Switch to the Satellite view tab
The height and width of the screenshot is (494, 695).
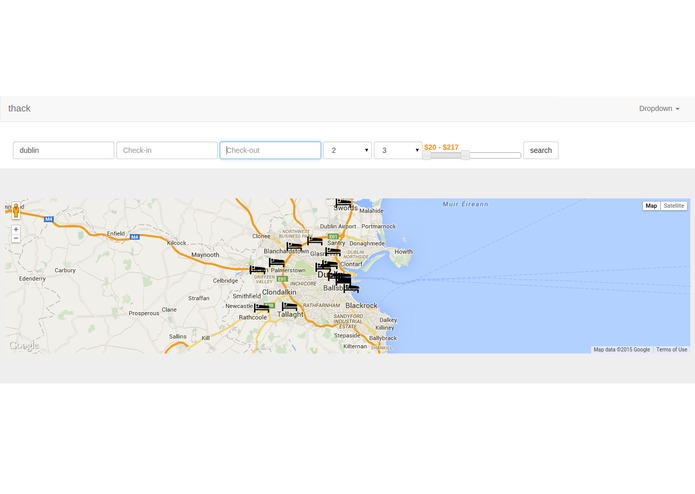674,206
